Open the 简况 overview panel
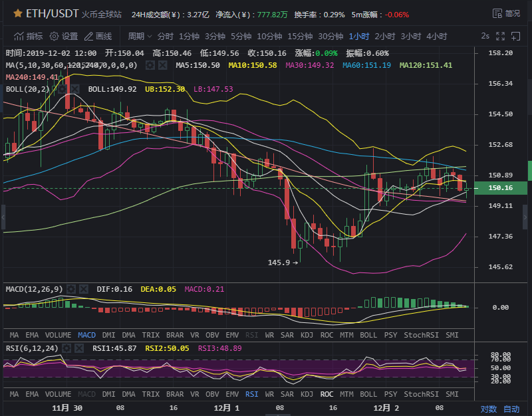The image size is (532, 416). tap(506, 13)
